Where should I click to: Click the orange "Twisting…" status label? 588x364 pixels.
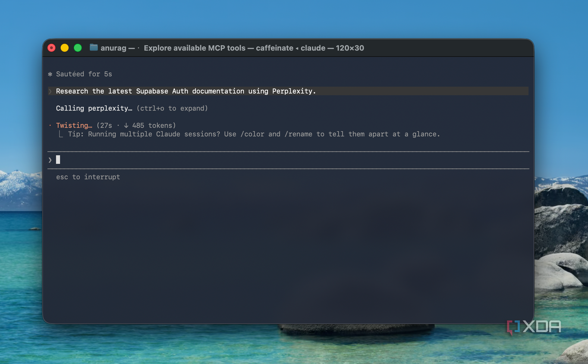click(74, 126)
